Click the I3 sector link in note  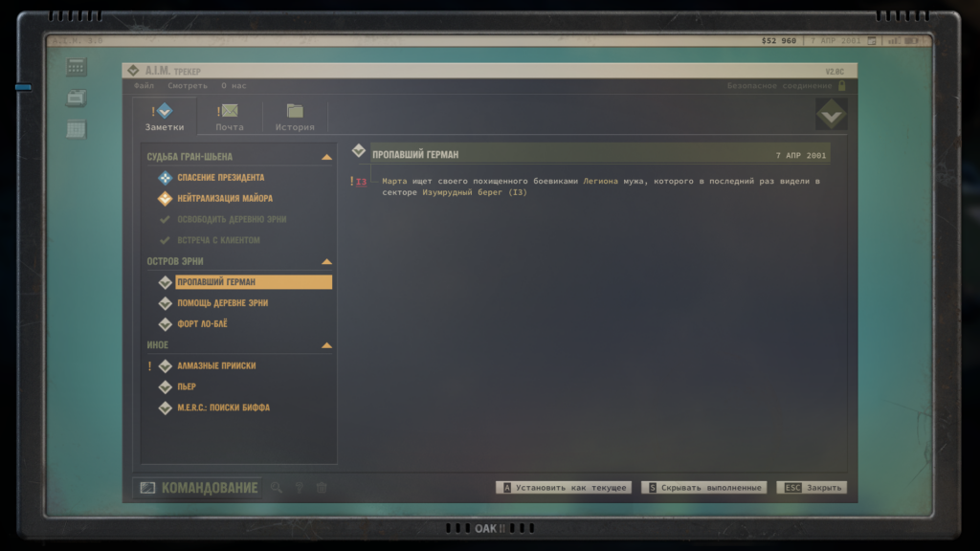click(x=361, y=182)
